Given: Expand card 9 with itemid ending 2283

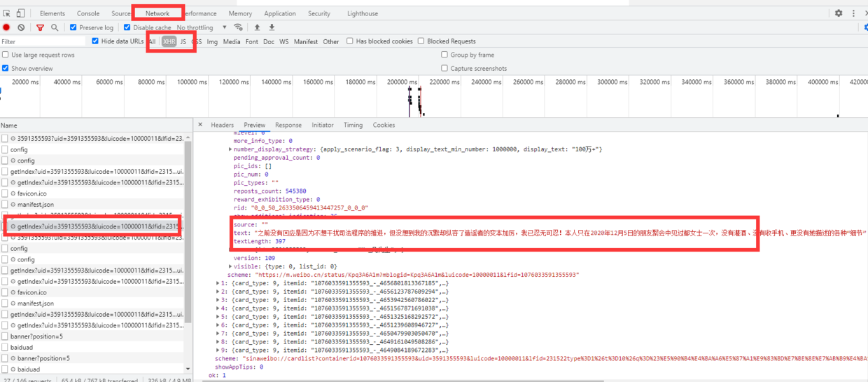Looking at the screenshot, I should [218, 350].
